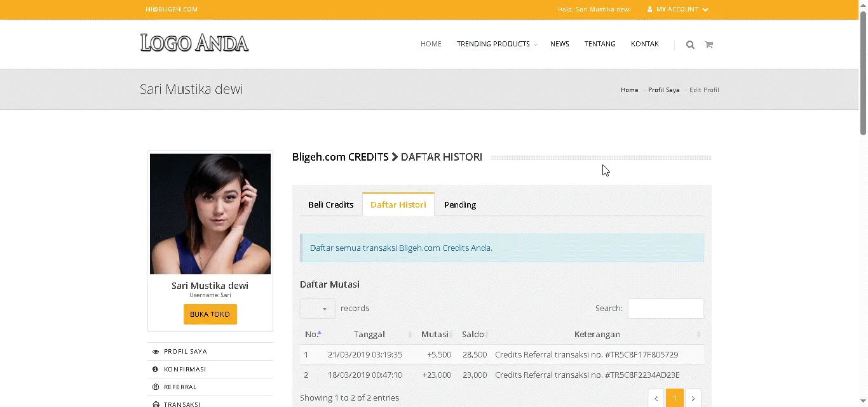868x407 pixels.
Task: Open the records-per-page dropdown
Action: click(317, 309)
